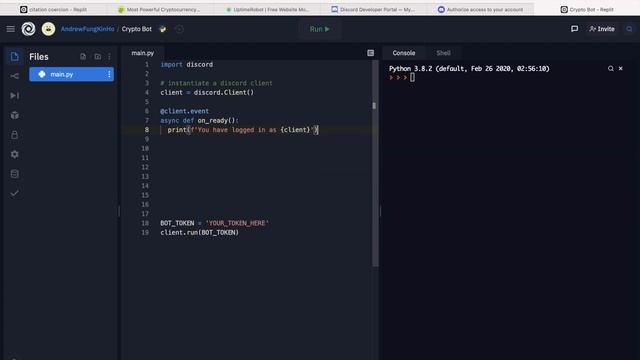Add a new file in Files panel

[x=83, y=56]
